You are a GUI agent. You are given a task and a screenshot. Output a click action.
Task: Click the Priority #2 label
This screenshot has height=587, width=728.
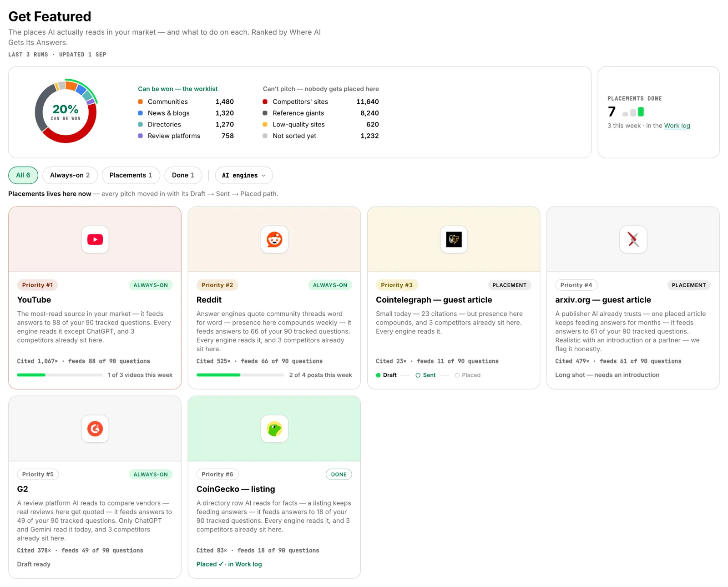coord(217,285)
